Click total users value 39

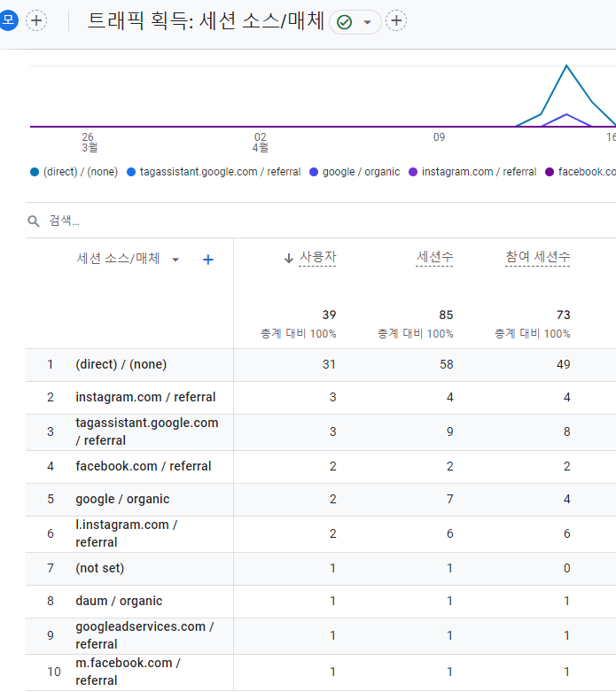pyautogui.click(x=330, y=315)
